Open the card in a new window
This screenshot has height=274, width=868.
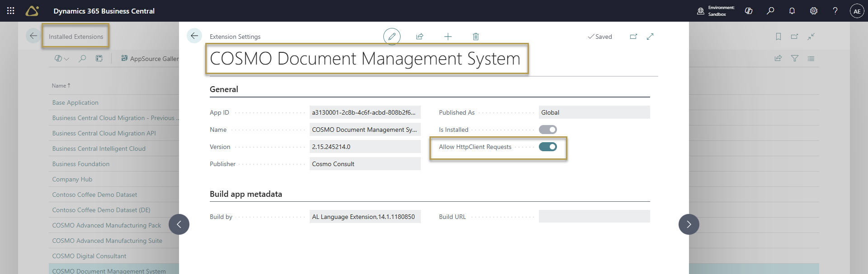point(633,37)
